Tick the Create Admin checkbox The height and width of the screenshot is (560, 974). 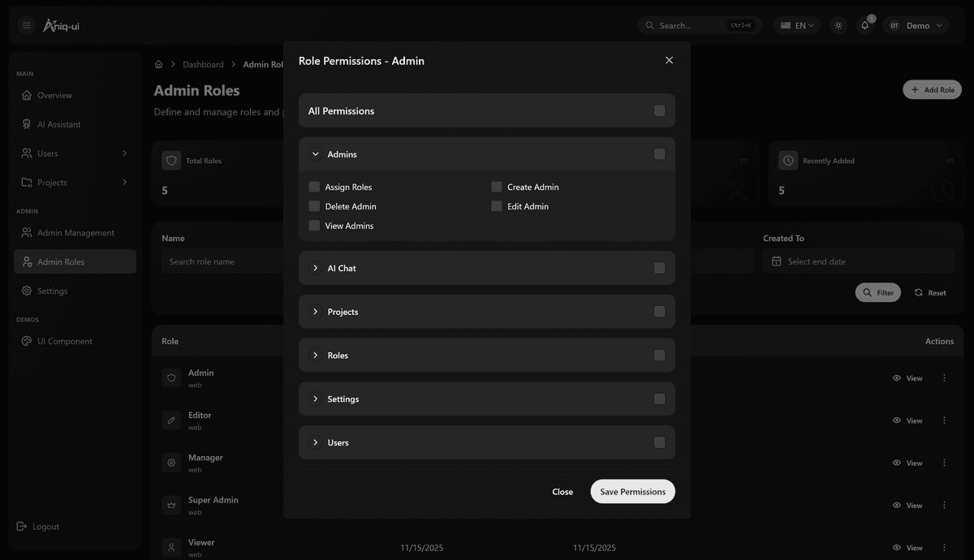point(497,187)
